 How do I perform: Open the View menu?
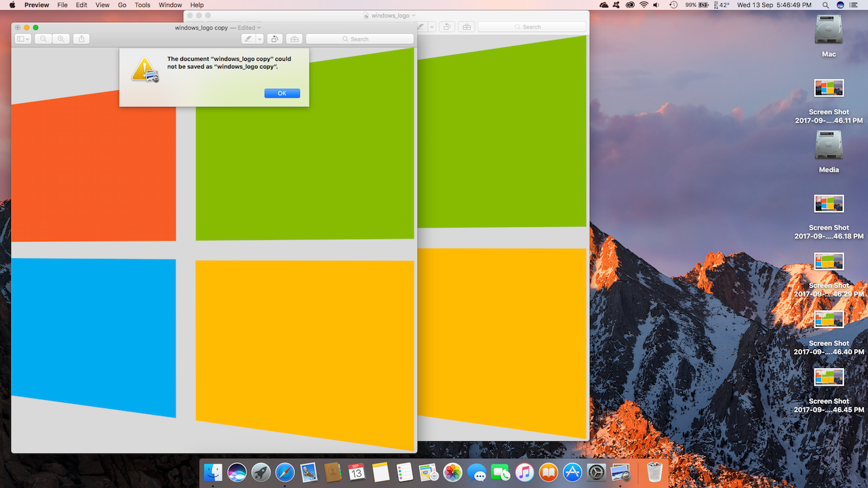point(102,5)
